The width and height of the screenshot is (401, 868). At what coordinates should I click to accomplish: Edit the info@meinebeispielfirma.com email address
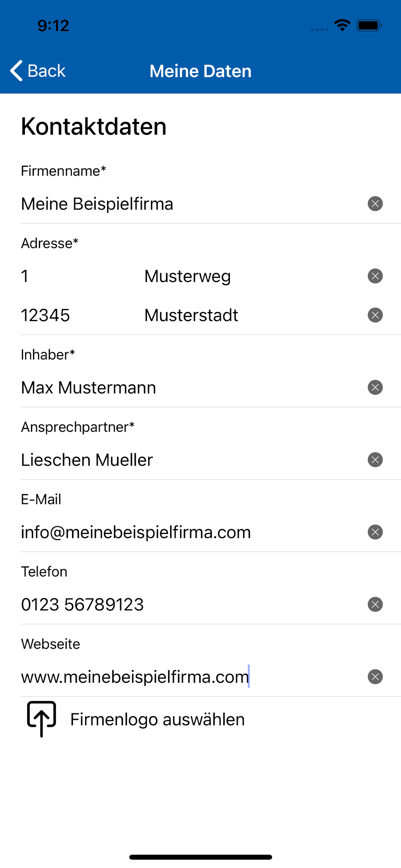[x=136, y=532]
